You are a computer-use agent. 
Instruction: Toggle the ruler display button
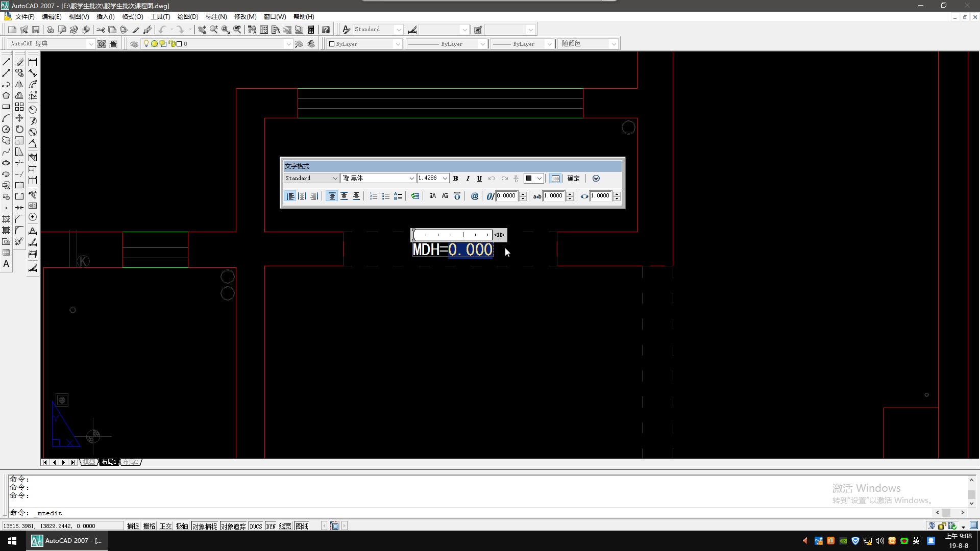pos(555,179)
